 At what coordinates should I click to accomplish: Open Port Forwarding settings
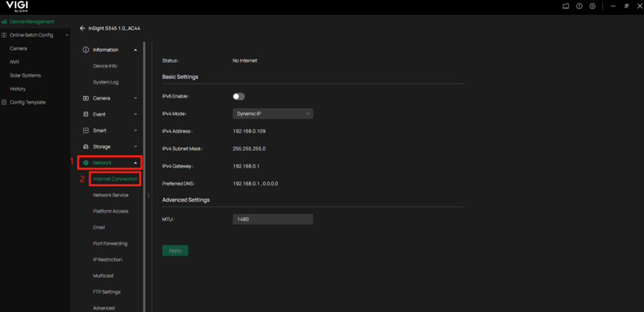pos(110,243)
